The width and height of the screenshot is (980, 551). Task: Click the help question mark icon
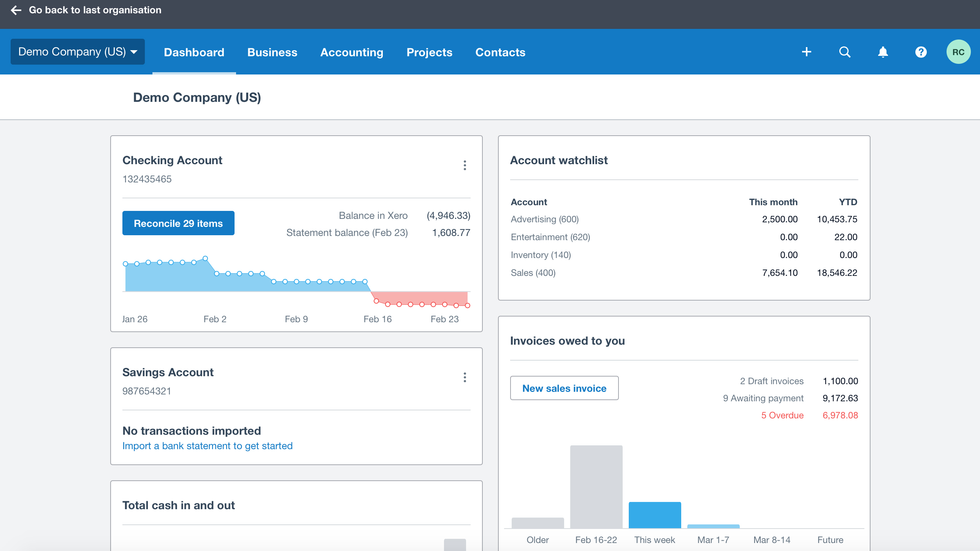tap(921, 52)
